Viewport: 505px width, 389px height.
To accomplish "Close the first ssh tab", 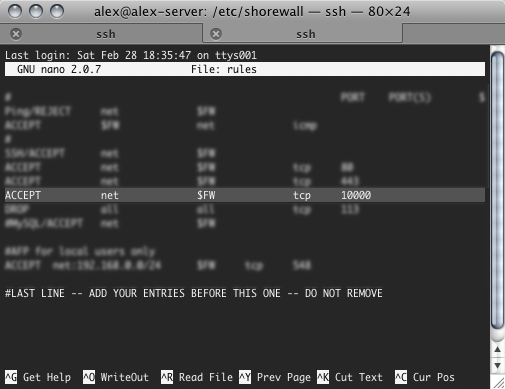I will click(x=16, y=34).
